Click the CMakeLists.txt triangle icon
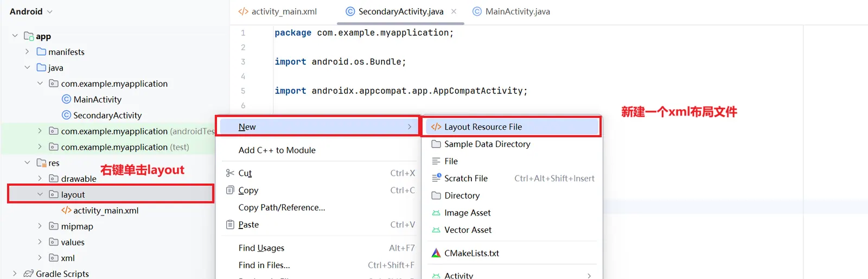This screenshot has width=868, height=279. pos(436,253)
